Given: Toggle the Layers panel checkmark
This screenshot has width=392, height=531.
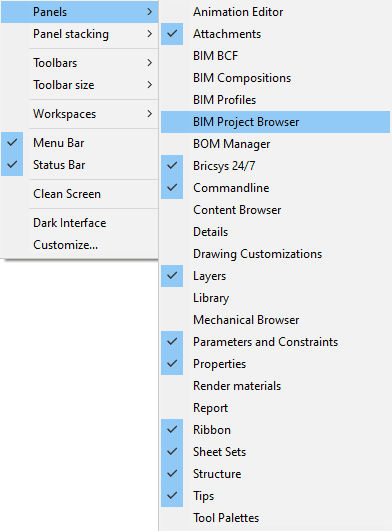Looking at the screenshot, I should pyautogui.click(x=172, y=276).
